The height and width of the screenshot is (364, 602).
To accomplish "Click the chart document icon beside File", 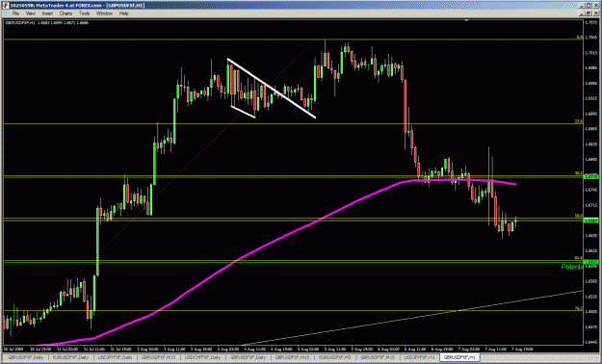I will pyautogui.click(x=6, y=13).
